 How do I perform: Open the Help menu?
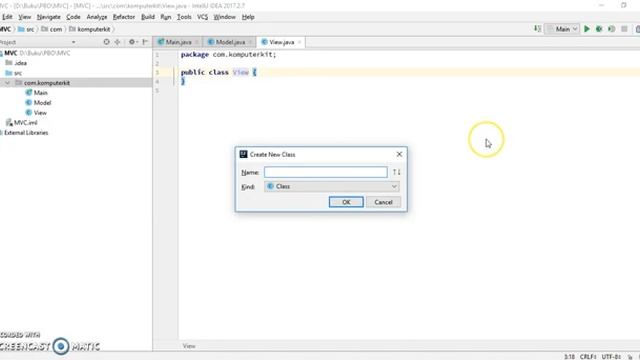click(248, 17)
